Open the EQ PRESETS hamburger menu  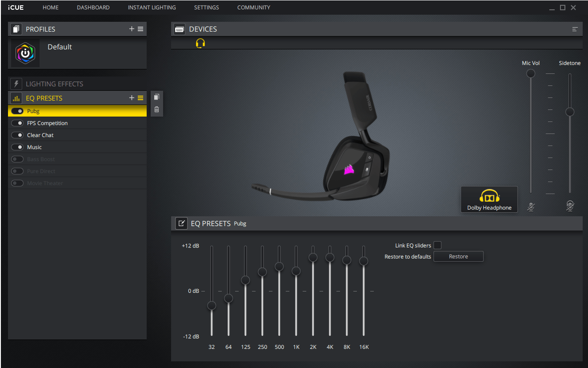click(x=140, y=98)
